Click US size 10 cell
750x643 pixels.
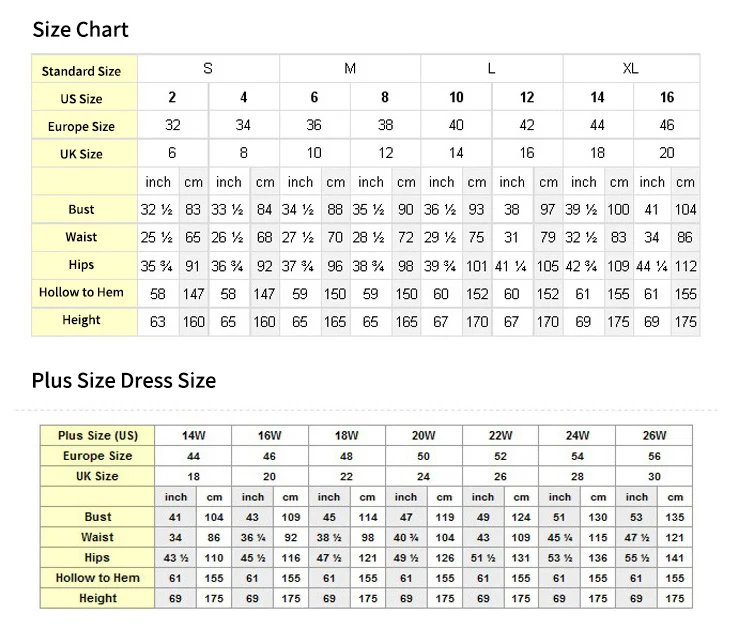tap(456, 98)
